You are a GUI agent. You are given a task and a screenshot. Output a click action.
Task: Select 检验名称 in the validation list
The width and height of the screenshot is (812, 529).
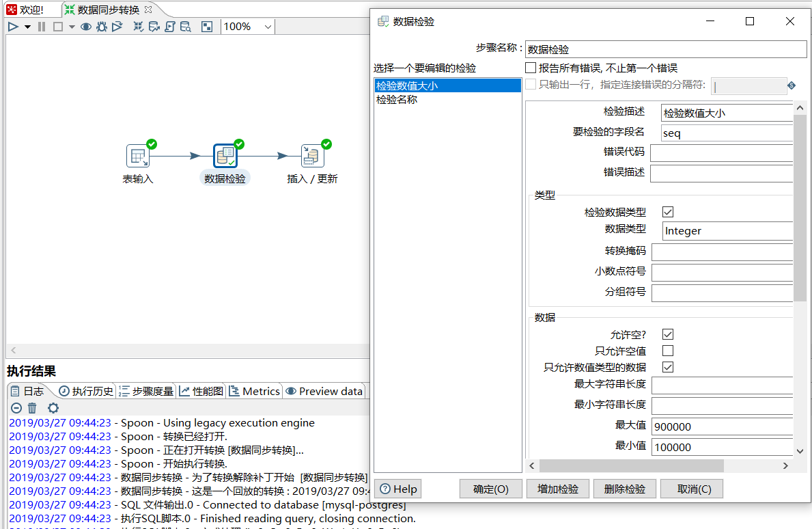point(398,98)
